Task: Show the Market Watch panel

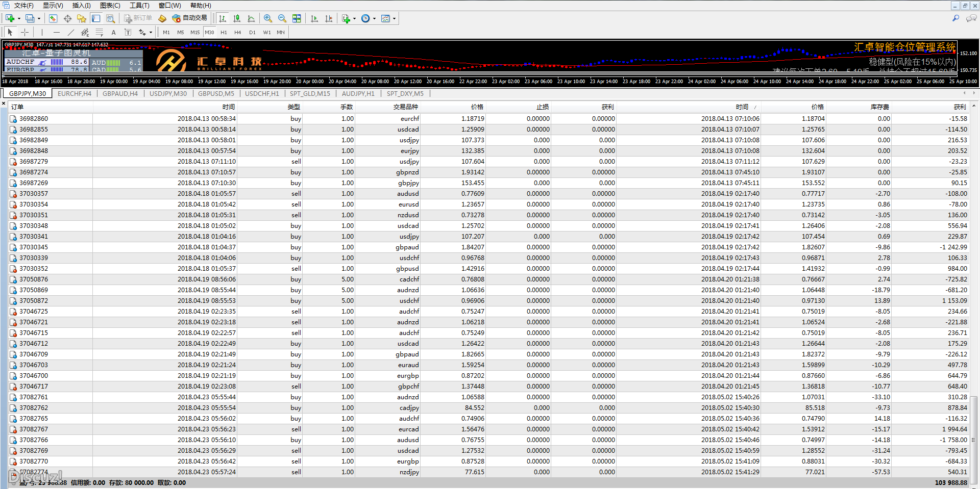Action: (53, 18)
